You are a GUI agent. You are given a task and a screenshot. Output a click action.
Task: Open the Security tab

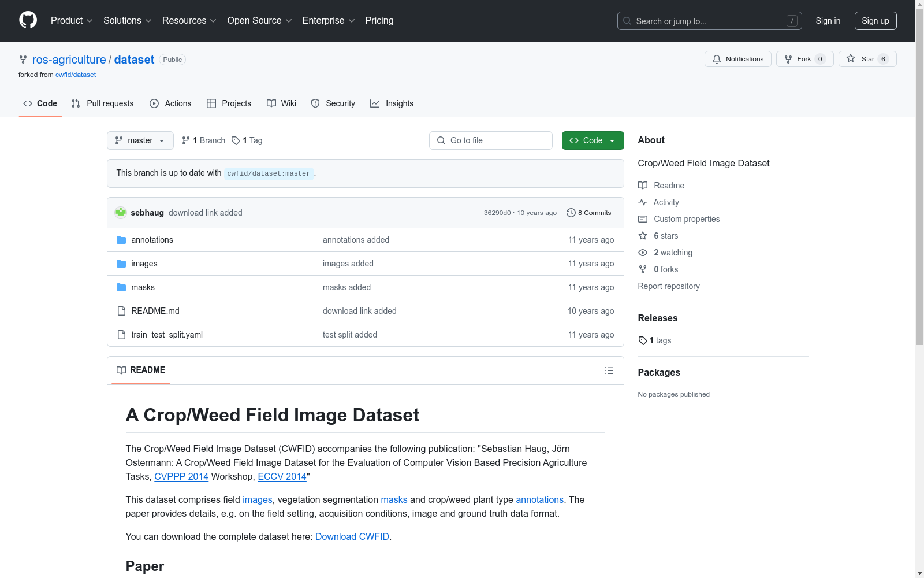click(x=333, y=103)
